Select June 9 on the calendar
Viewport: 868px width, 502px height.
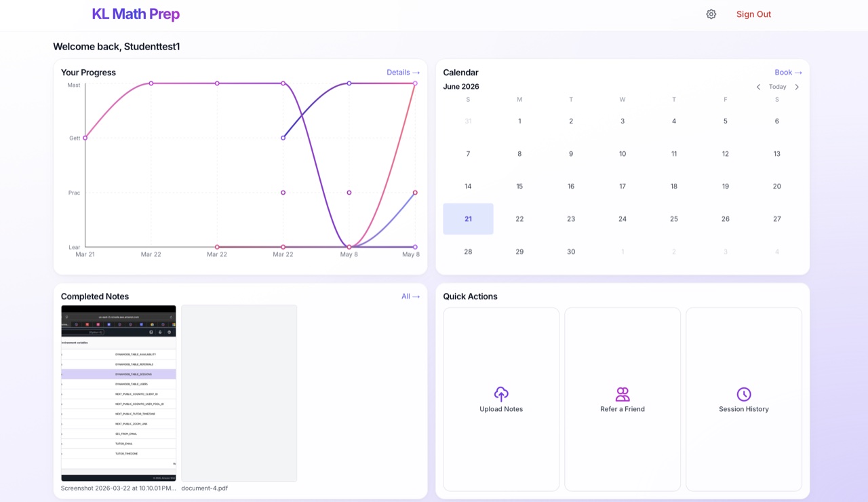(x=571, y=154)
